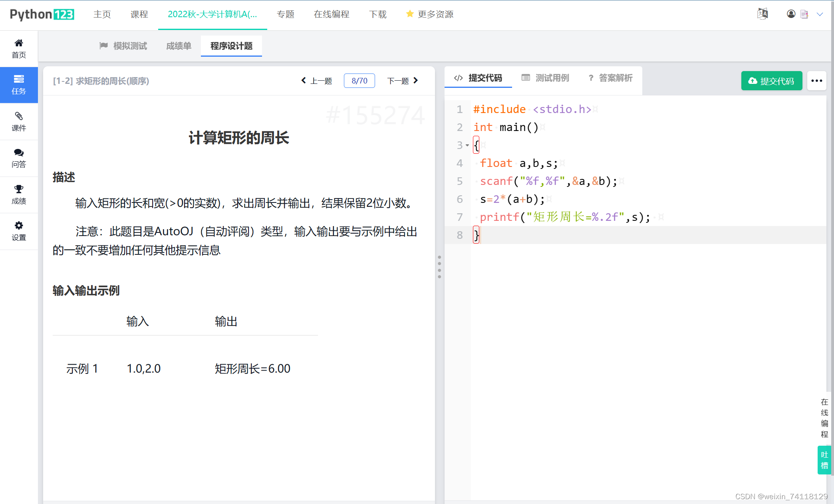834x504 pixels.
Task: Click the sample input 1.0,2.0
Action: click(143, 369)
